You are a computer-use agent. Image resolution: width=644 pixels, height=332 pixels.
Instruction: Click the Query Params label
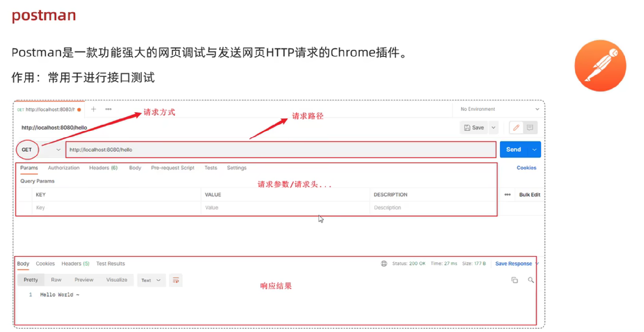pyautogui.click(x=37, y=181)
